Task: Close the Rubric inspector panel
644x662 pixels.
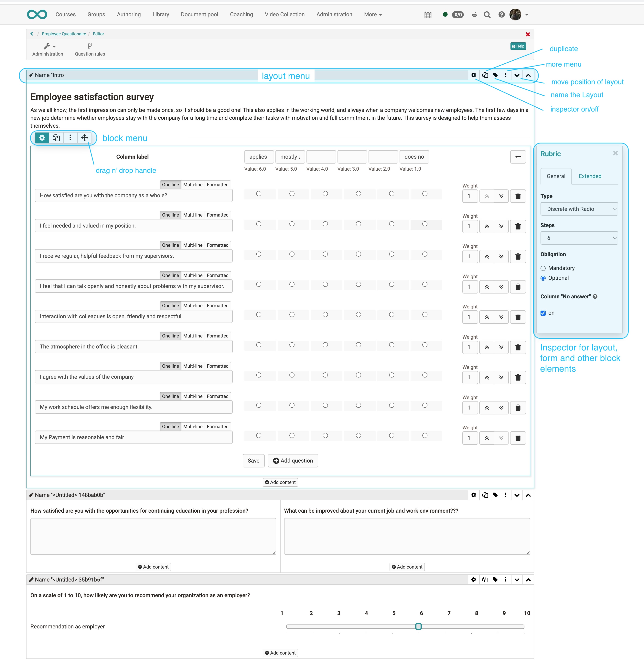Action: (x=615, y=154)
